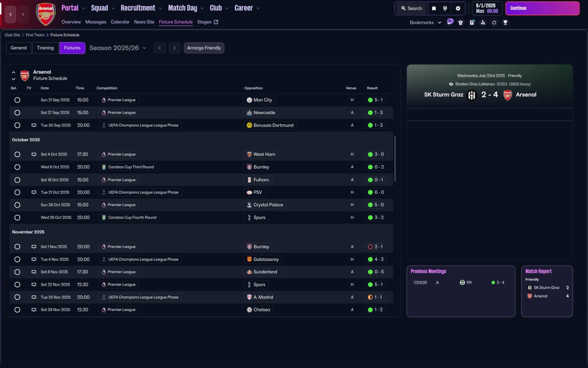Click TV icon for the PSV fixture
The image size is (588, 368).
pyautogui.click(x=34, y=192)
